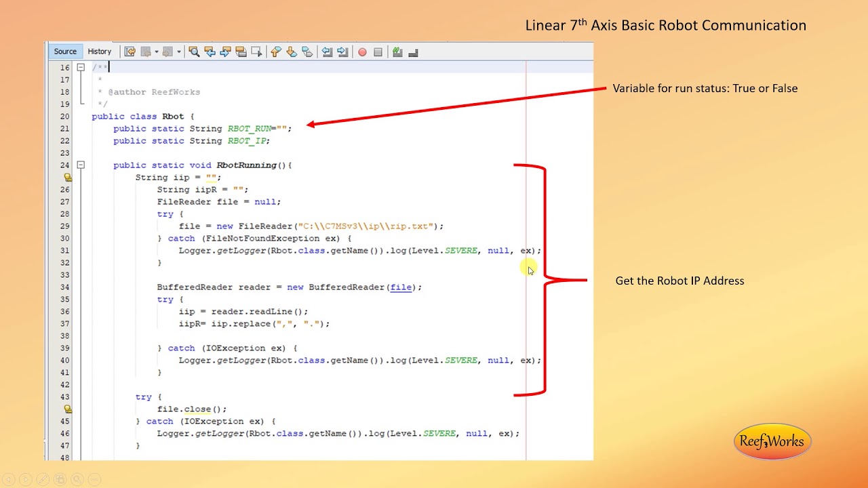Collapse the RbotRunning method fold at line 24
868x488 pixels.
81,165
